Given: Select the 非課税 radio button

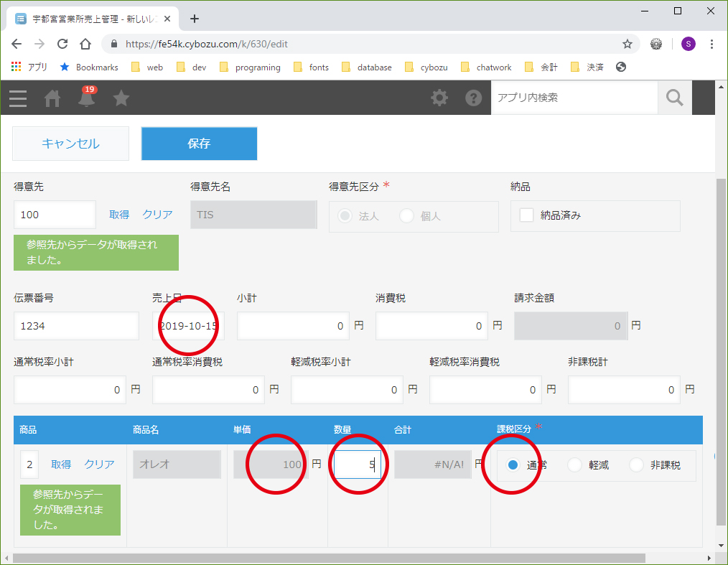Looking at the screenshot, I should click(x=637, y=464).
